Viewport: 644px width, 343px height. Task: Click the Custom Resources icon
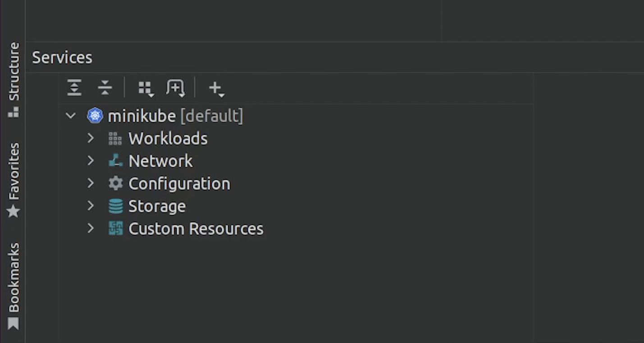[116, 229]
